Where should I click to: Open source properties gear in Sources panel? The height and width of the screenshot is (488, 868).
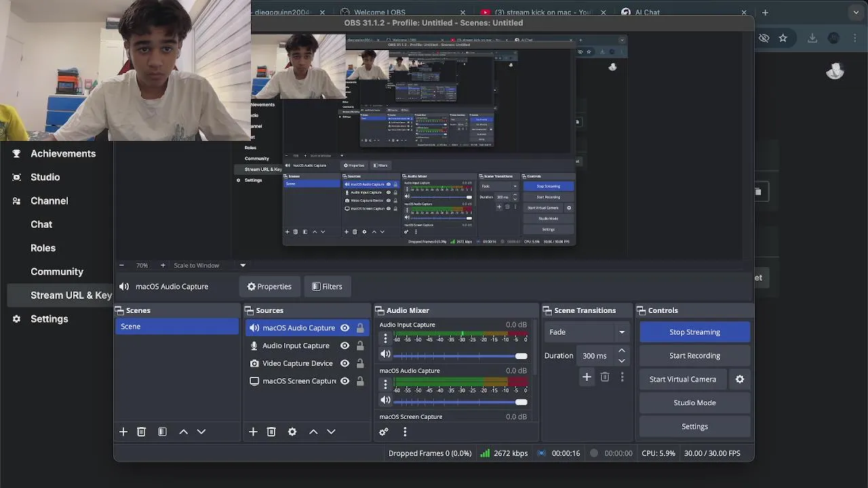292,432
